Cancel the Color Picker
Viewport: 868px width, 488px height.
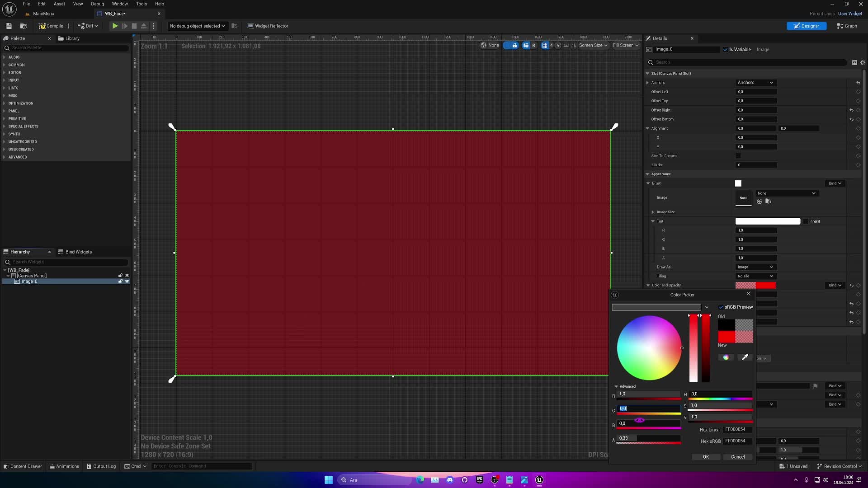pos(738,457)
